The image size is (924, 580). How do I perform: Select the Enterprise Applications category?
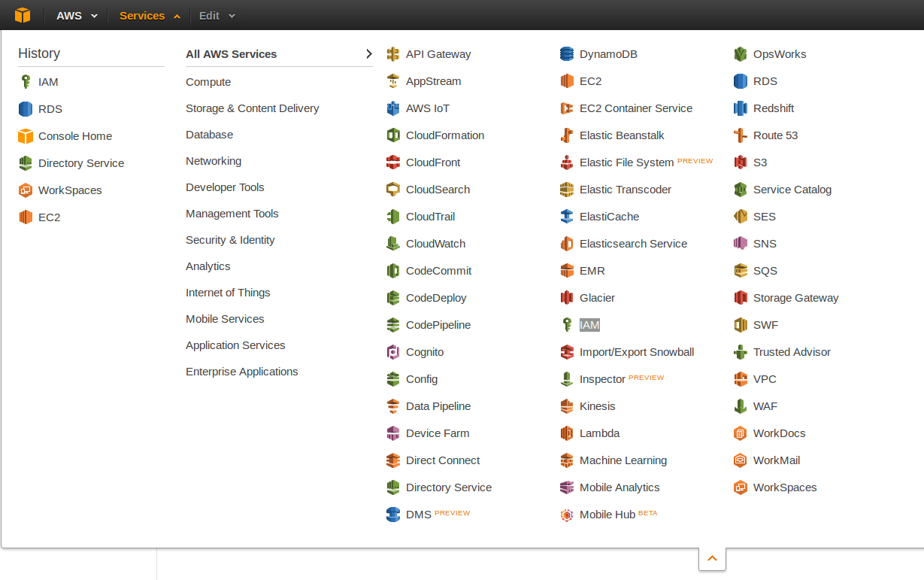[242, 372]
